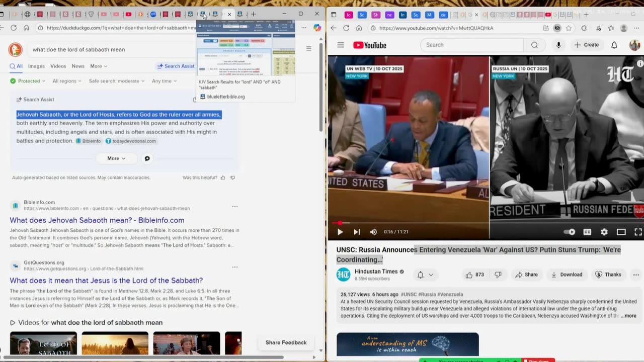Viewport: 644px width, 362px height.
Task: Expand the video description with ...more
Action: pos(628,316)
